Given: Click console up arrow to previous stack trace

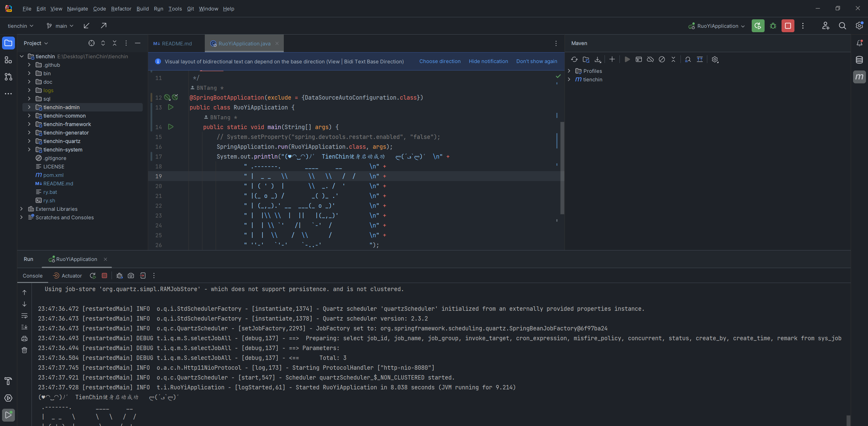Looking at the screenshot, I should [24, 292].
